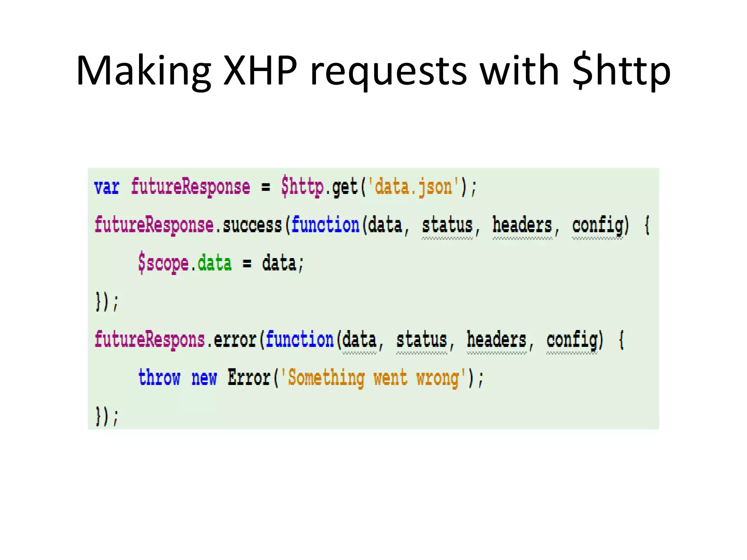Click 'status' parameter in success callback
This screenshot has width=747, height=560.
447,225
